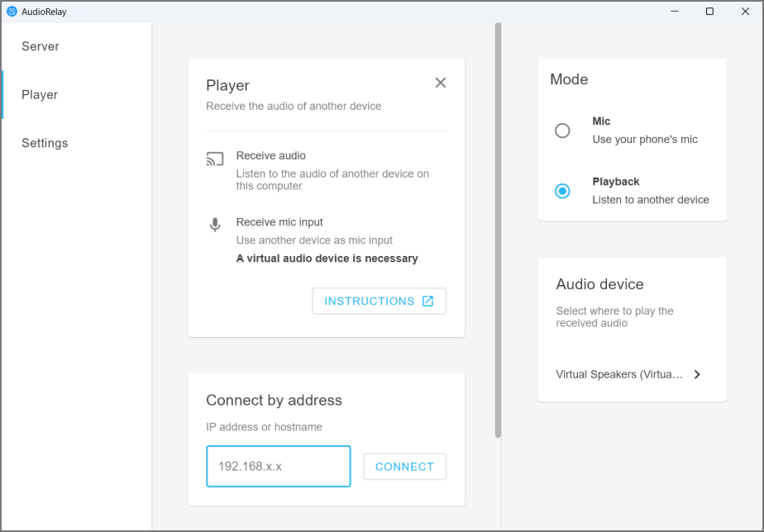The width and height of the screenshot is (764, 532).
Task: Select the Mic mode radio button
Action: click(x=562, y=131)
